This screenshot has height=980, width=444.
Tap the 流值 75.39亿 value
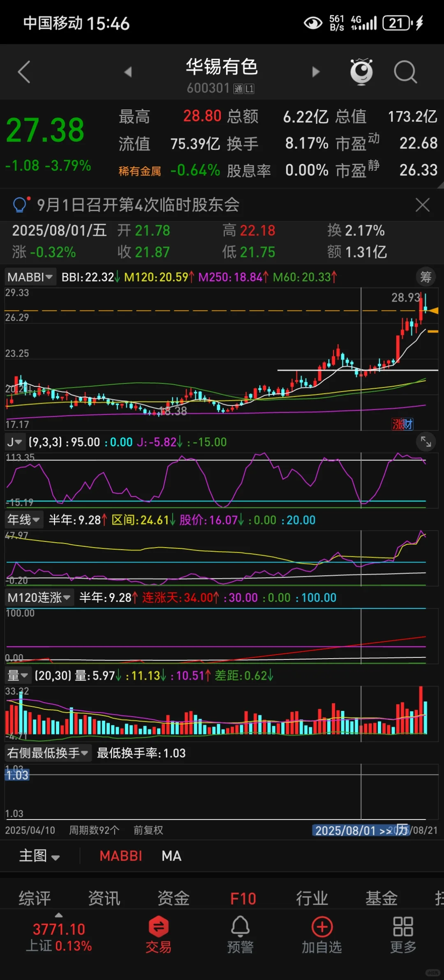195,144
